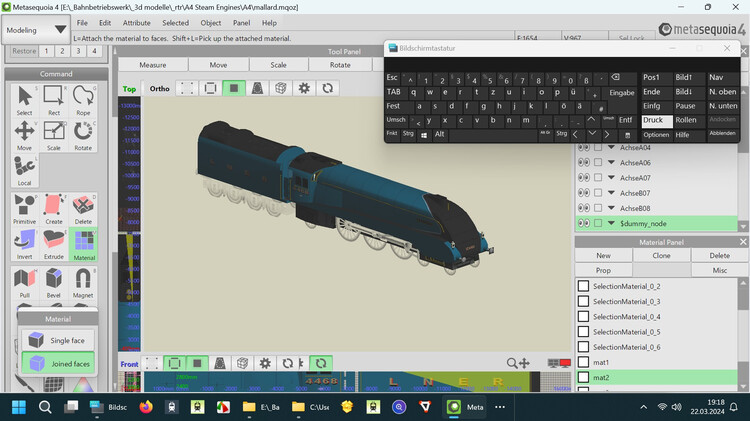Click the Measure tool button
Screen dimensions: 750x421
pos(152,65)
